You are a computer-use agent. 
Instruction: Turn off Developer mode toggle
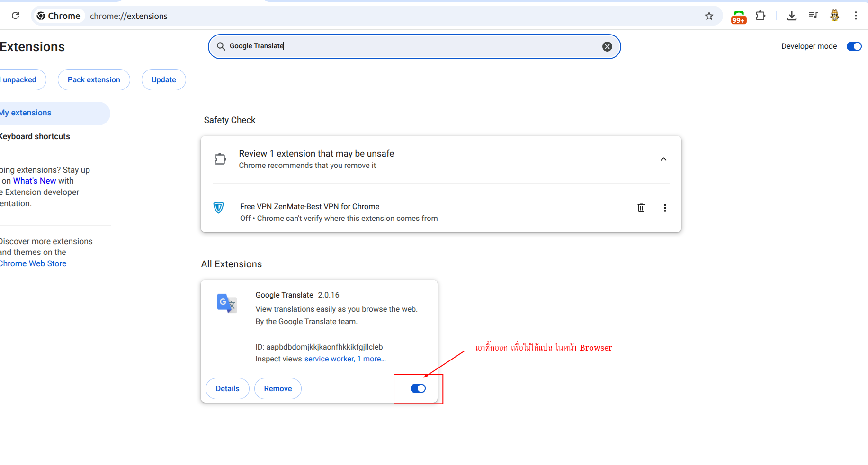tap(854, 46)
